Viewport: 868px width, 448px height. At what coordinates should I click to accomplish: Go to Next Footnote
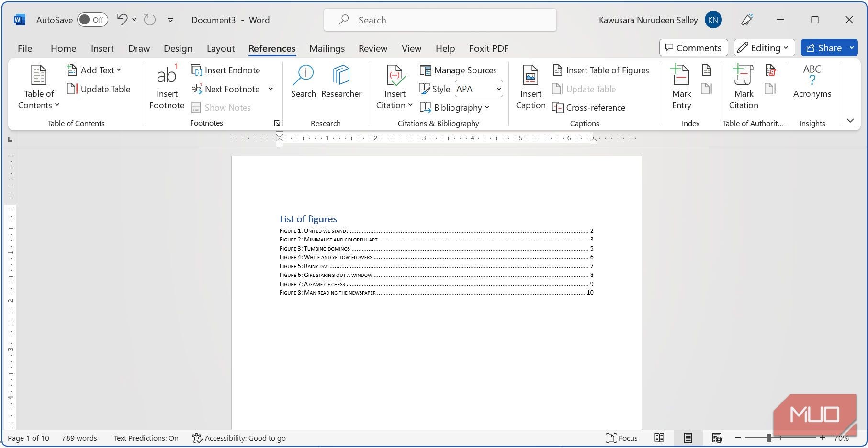(225, 89)
